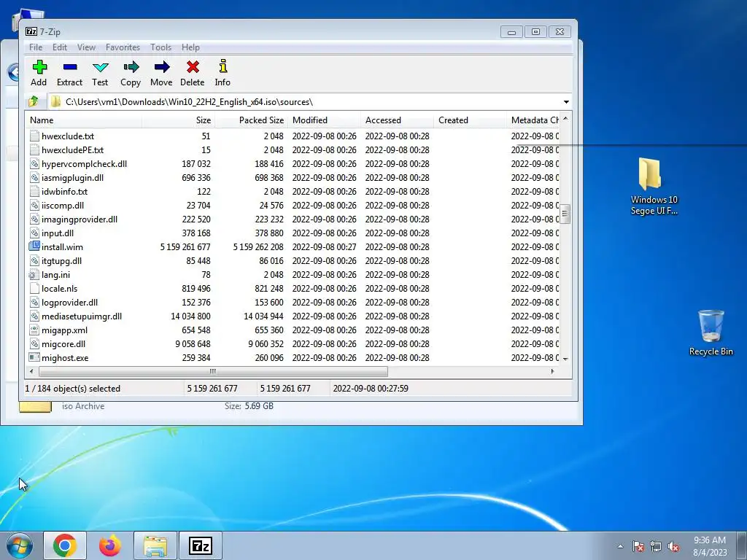Screen dimensions: 747x560
Task: Go up one folder level icon
Action: pyautogui.click(x=34, y=101)
